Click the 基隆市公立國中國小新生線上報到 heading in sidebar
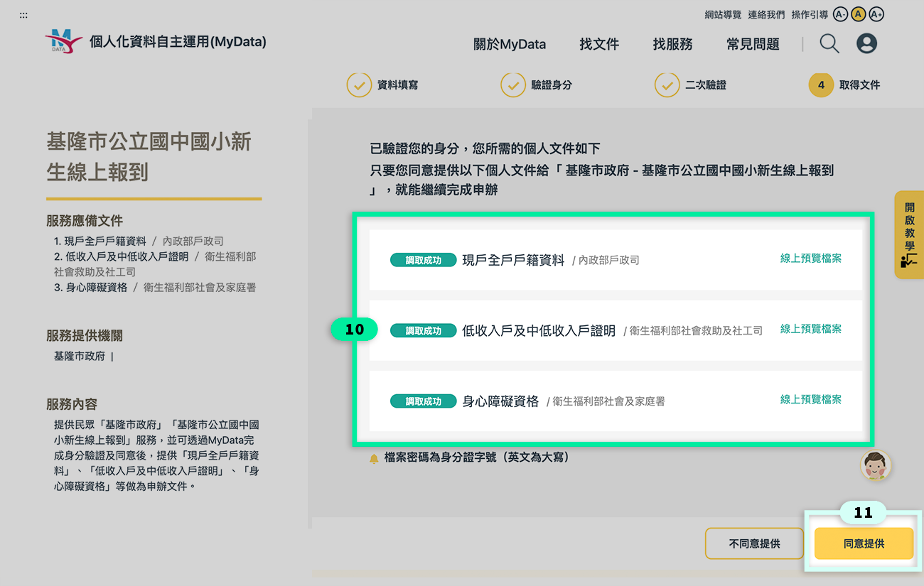This screenshot has width=924, height=586. [x=149, y=157]
